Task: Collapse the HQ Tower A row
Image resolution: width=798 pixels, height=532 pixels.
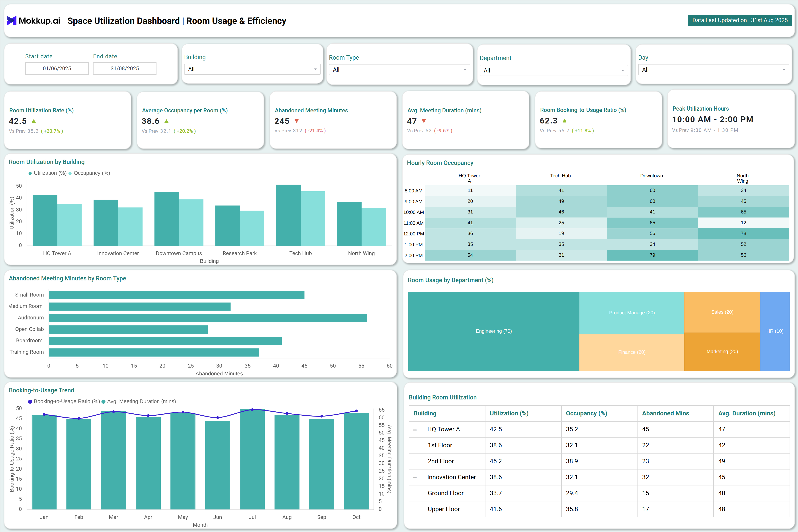Action: point(415,430)
